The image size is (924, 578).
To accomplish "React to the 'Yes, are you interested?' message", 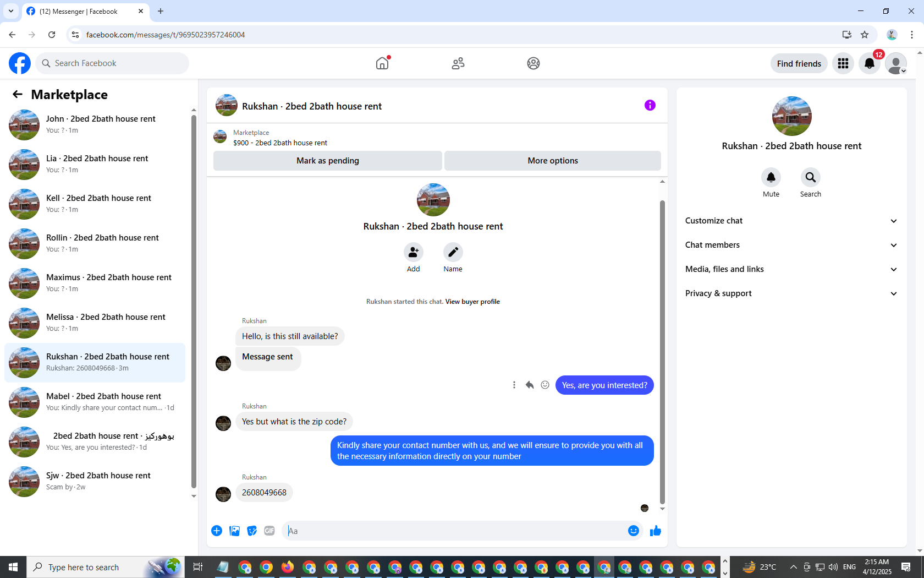I will click(545, 385).
